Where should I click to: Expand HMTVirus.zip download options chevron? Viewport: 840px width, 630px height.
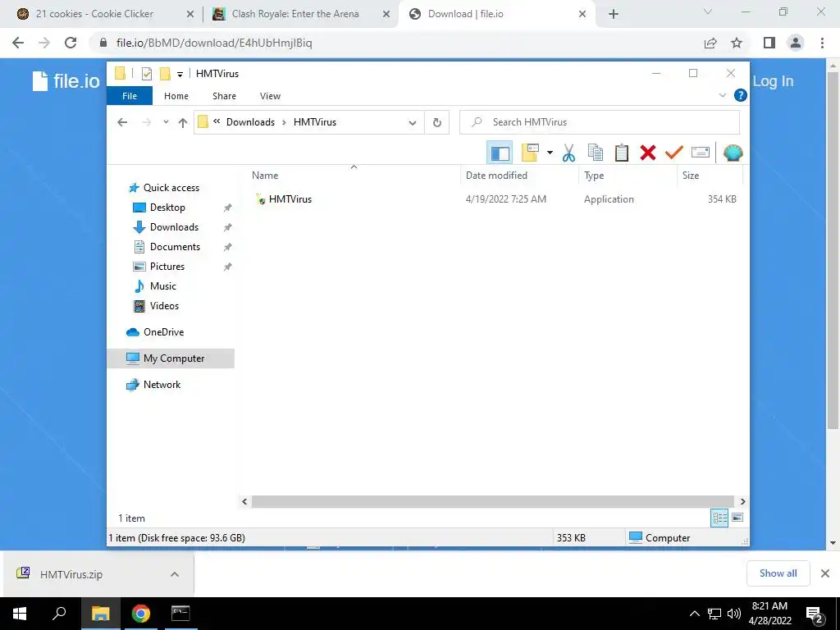[175, 574]
